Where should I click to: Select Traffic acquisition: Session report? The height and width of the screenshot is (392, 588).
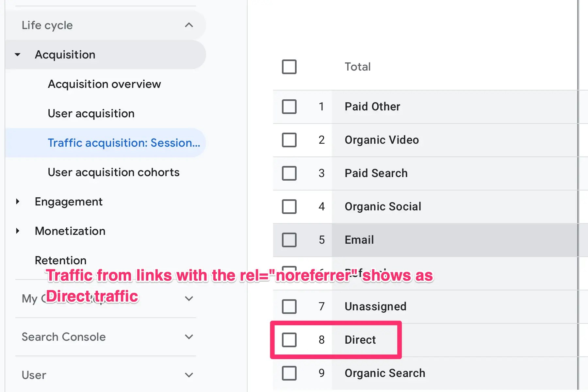click(124, 143)
